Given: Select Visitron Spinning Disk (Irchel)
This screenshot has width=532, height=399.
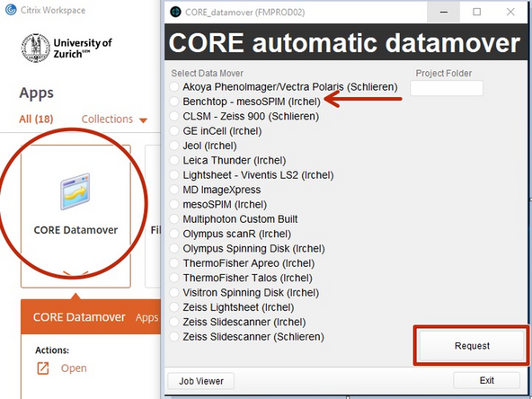Looking at the screenshot, I should pos(174,292).
